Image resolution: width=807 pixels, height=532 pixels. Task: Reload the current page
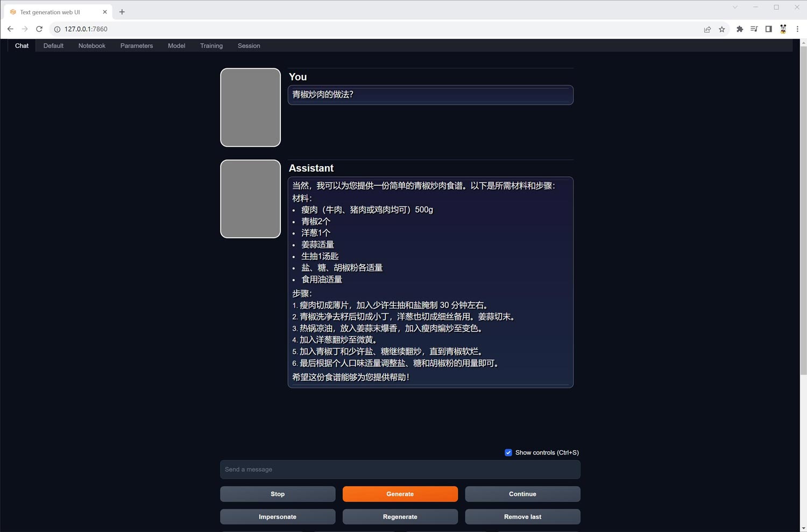tap(39, 29)
